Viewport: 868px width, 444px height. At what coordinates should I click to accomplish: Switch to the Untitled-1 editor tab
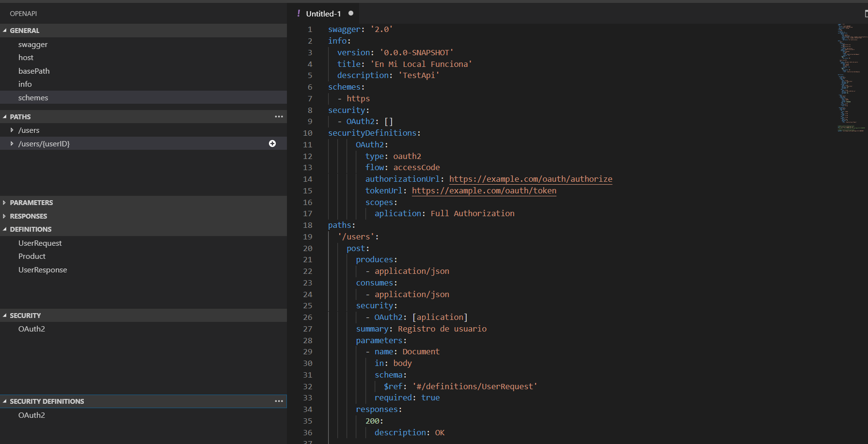pos(323,14)
